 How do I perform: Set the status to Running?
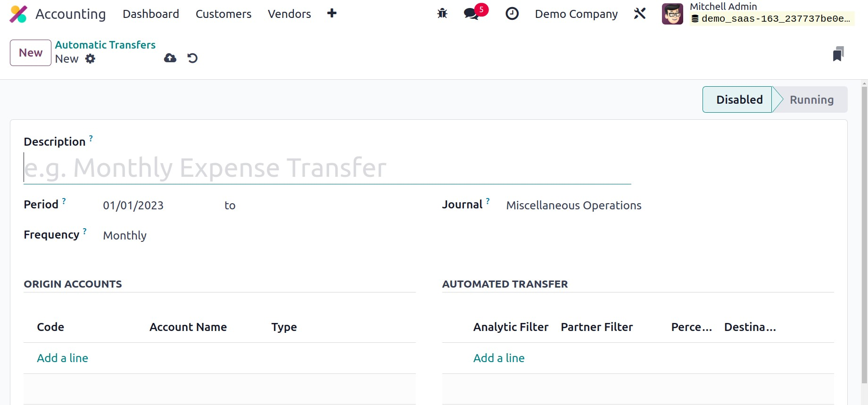click(811, 100)
